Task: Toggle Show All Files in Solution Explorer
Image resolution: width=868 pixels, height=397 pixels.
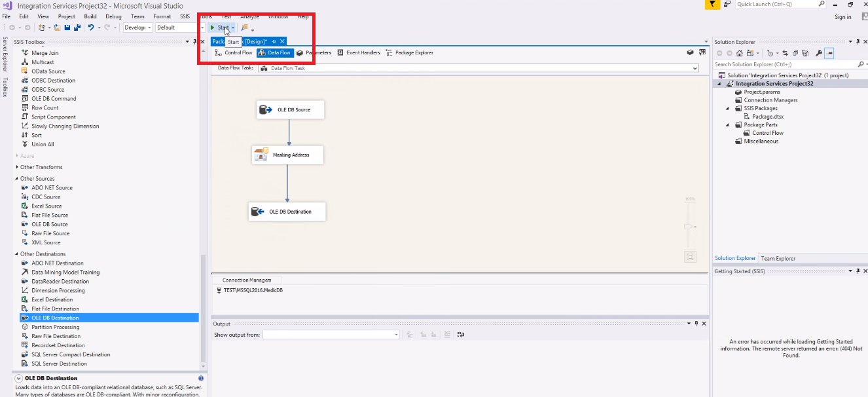Action: click(x=805, y=53)
